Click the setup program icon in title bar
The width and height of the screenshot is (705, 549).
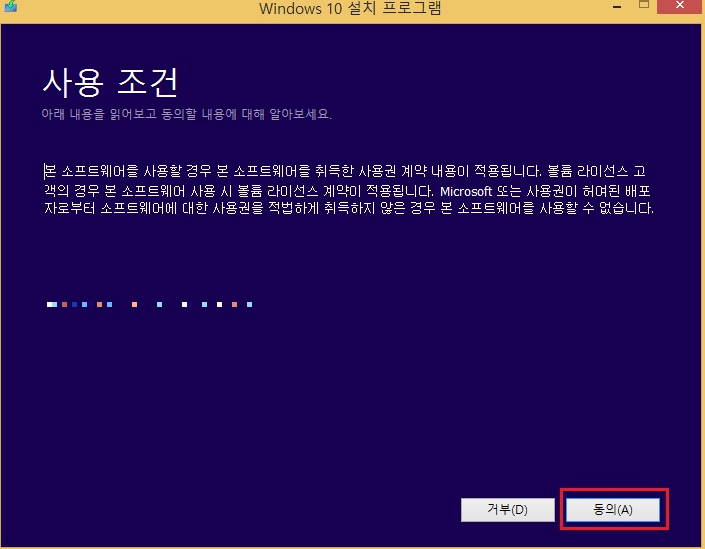10,6
